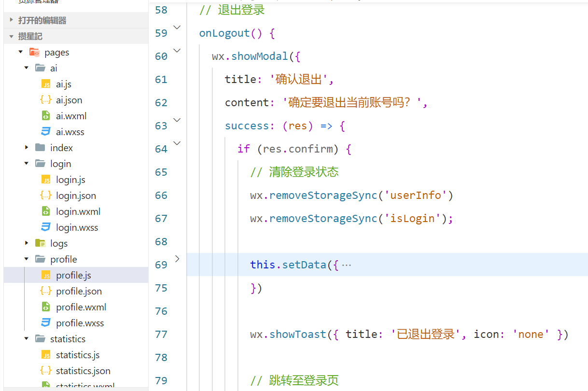This screenshot has height=391, width=588.
Task: Click the ai.json file icon
Action: pos(46,100)
